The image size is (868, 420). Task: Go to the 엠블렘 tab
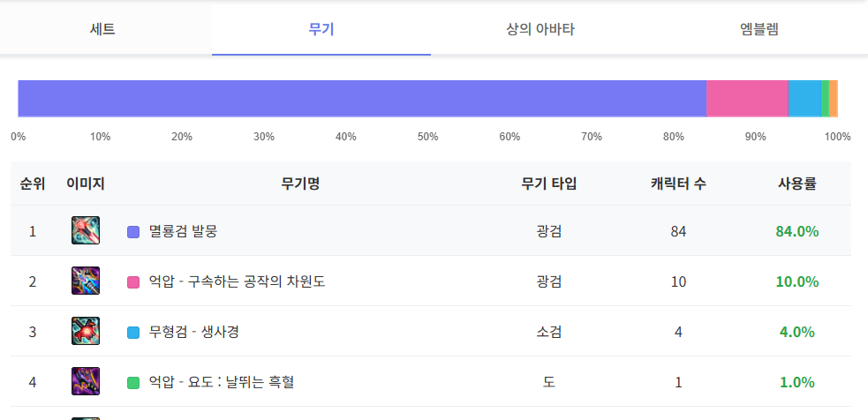click(x=759, y=29)
